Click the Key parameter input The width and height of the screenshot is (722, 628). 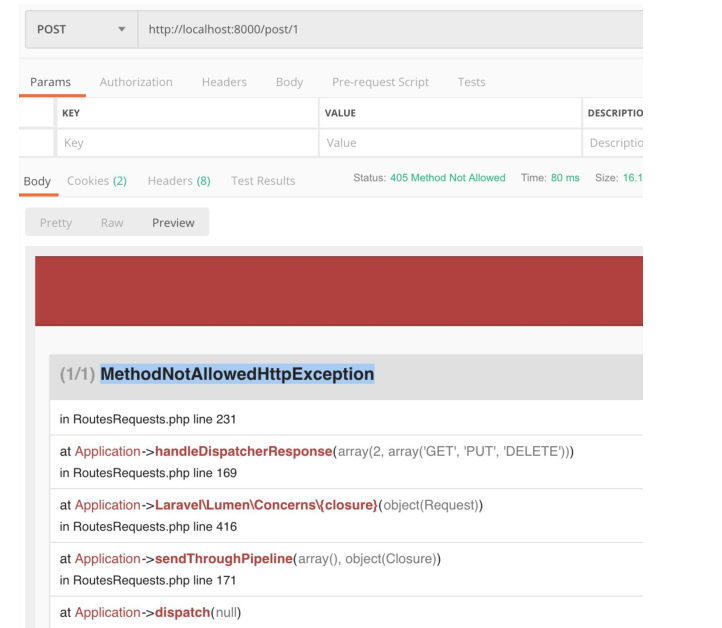click(187, 143)
